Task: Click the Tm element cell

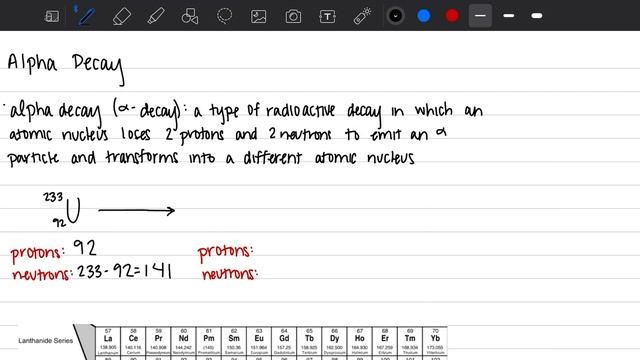Action: click(x=410, y=341)
